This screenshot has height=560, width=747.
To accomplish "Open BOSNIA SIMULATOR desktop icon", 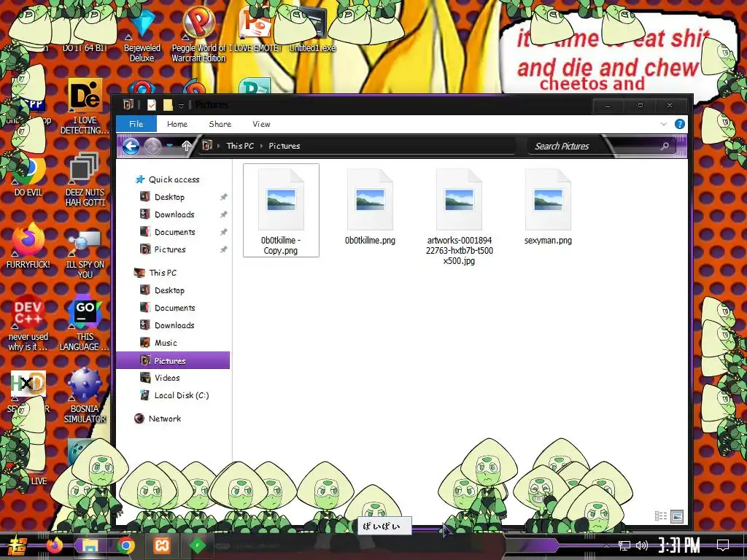I will (x=85, y=395).
